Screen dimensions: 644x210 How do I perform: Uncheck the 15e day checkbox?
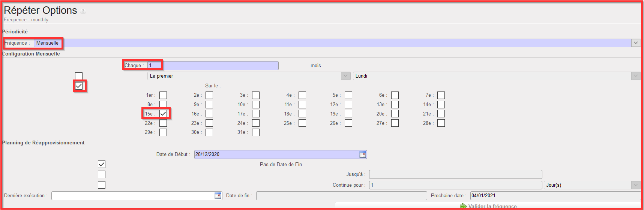[x=163, y=114]
